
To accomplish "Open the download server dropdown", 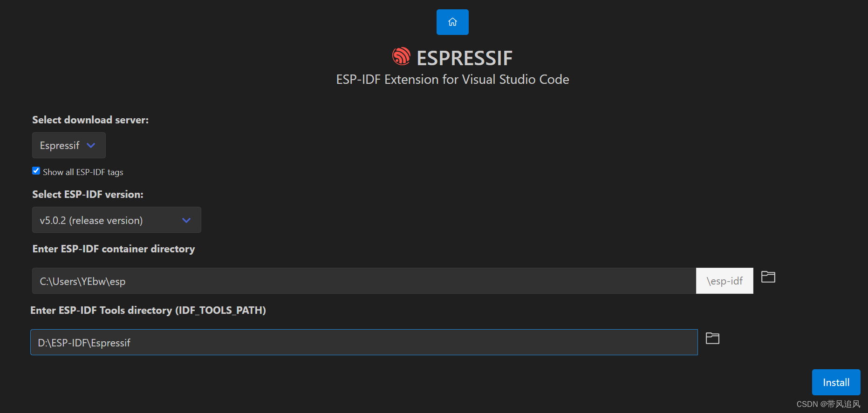I will click(x=68, y=145).
